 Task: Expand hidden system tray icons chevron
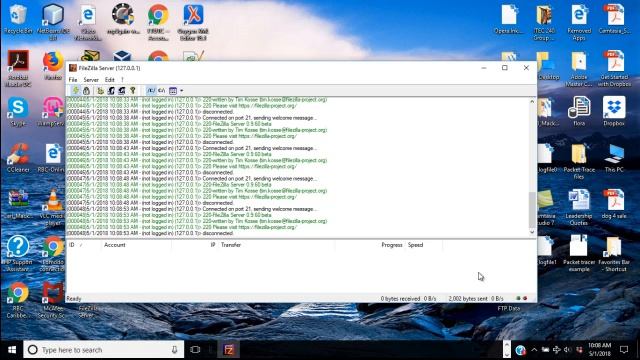pos(534,350)
